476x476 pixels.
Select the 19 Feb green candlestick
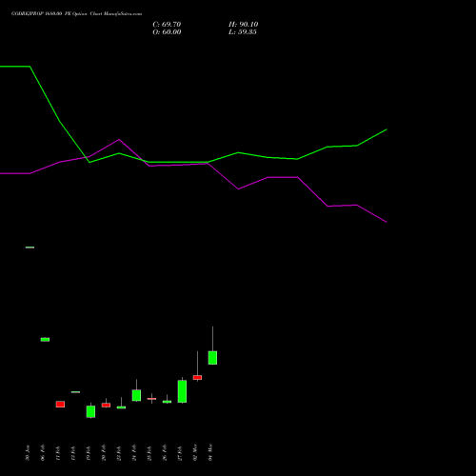(90, 411)
